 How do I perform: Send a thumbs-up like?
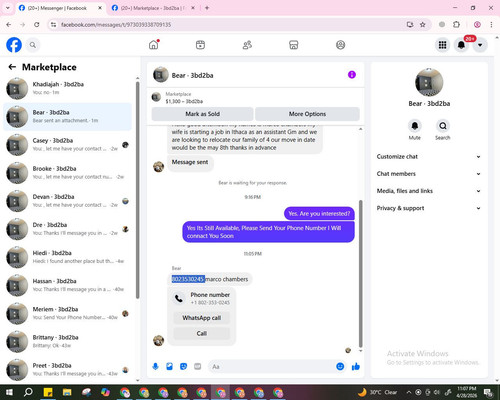coord(356,367)
